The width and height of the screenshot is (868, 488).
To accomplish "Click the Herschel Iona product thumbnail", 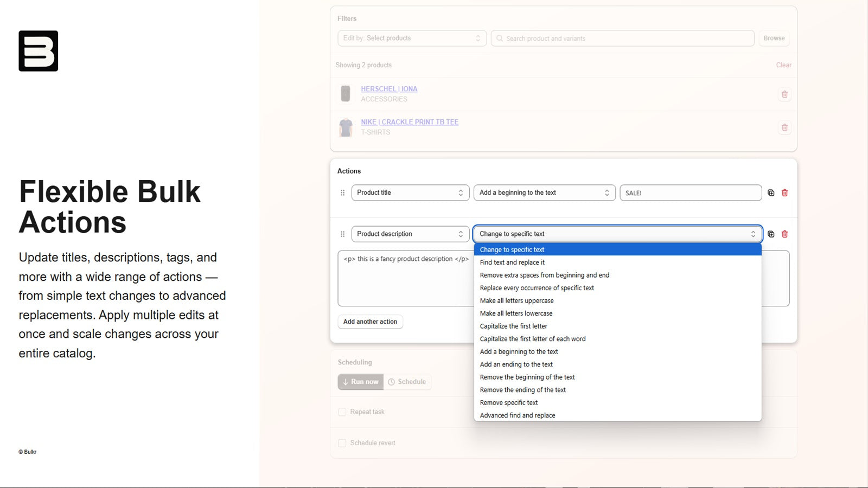I will [346, 94].
